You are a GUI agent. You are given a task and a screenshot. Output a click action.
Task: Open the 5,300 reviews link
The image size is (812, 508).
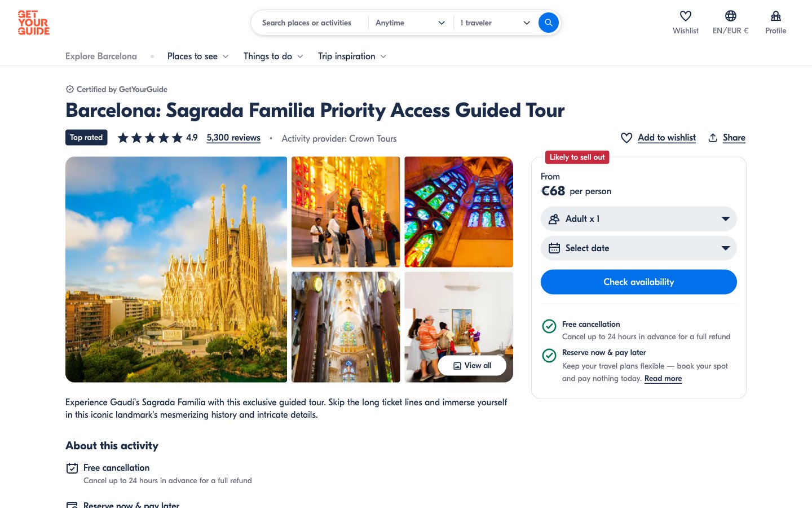233,138
